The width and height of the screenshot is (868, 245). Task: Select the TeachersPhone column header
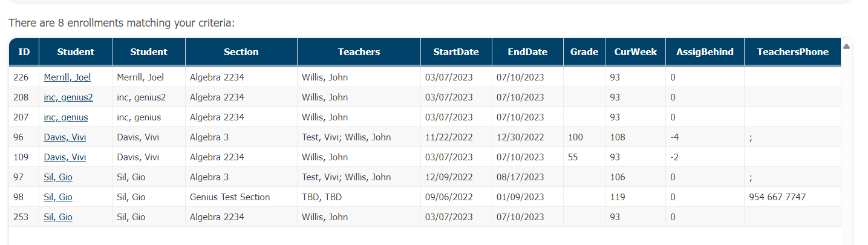pos(792,52)
